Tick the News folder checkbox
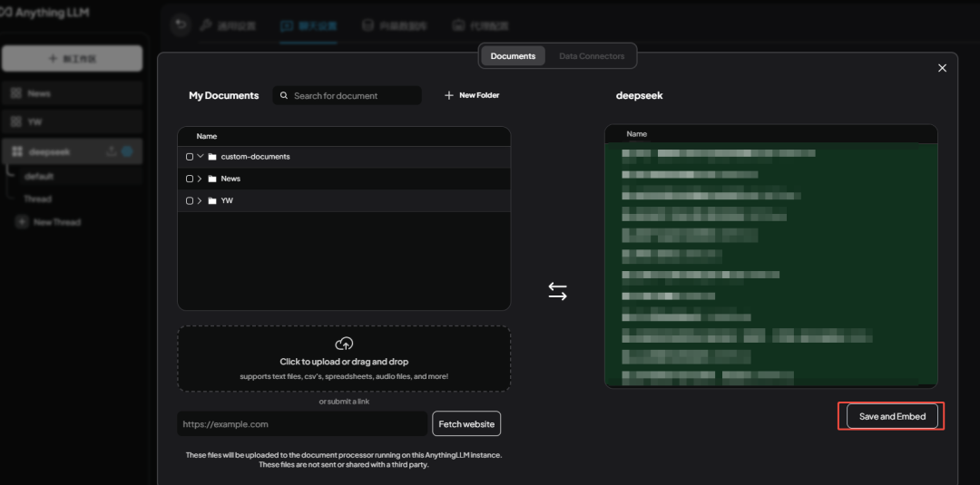Image resolution: width=980 pixels, height=485 pixels. coord(190,179)
